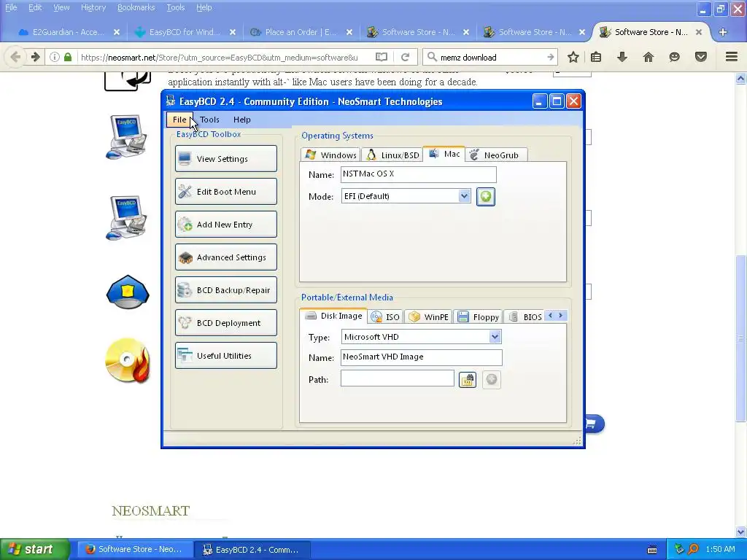Click the smiley face toolbar icon

click(674, 57)
